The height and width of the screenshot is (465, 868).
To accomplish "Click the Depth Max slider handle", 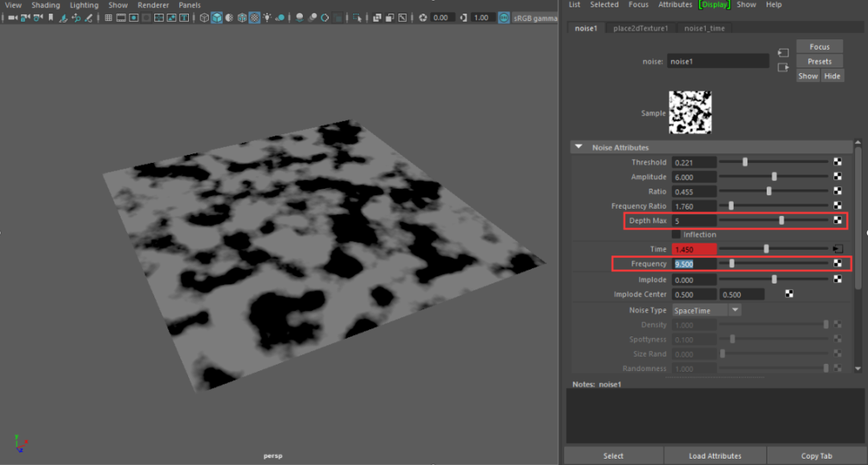I will [x=782, y=220].
